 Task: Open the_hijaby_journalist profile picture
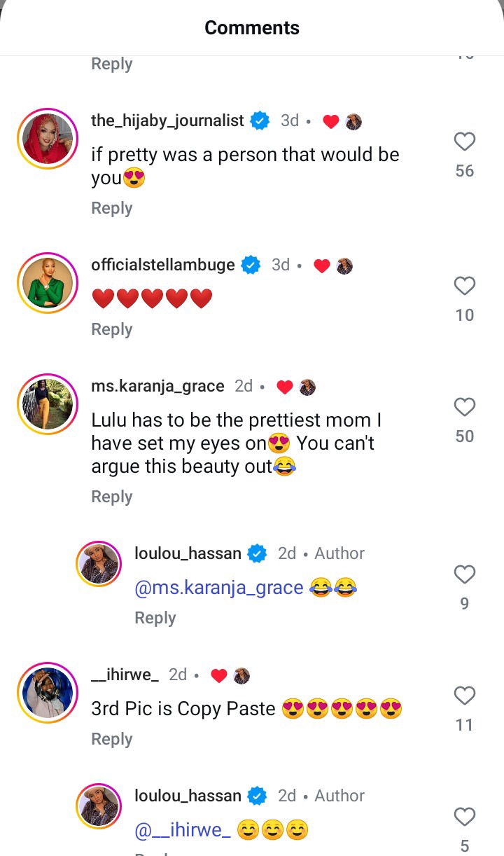point(47,139)
